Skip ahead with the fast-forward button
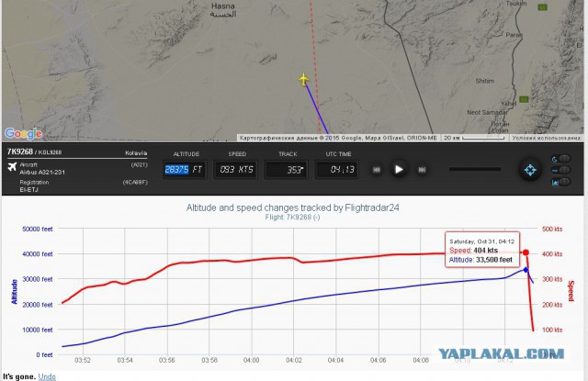Viewport: 588px width, 381px height. pos(422,170)
